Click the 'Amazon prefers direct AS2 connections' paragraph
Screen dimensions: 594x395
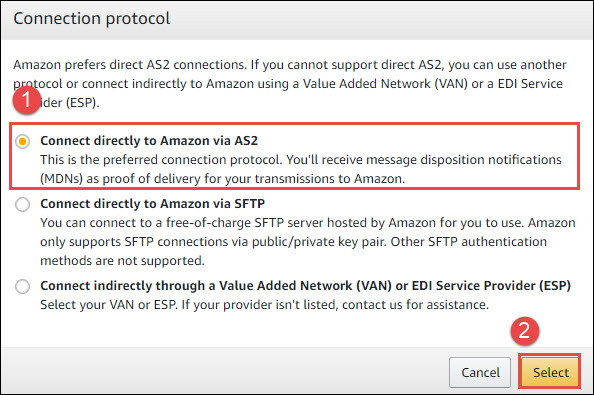coord(290,83)
